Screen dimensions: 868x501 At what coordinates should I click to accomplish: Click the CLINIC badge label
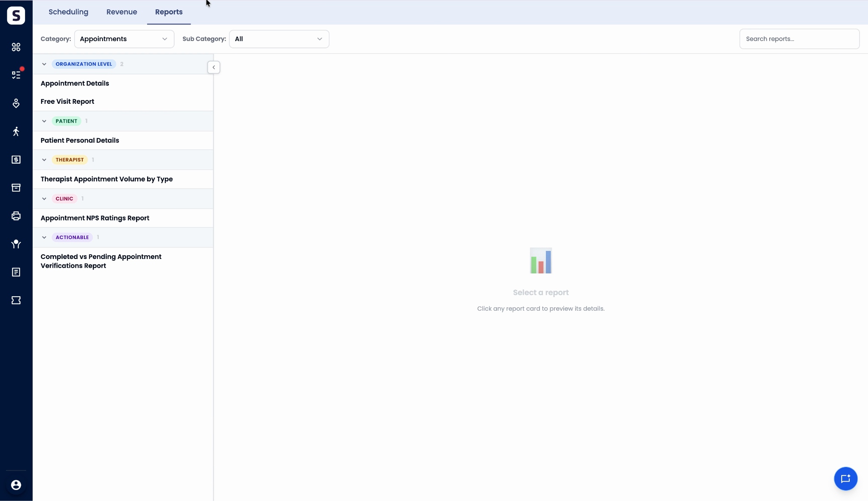coord(64,199)
